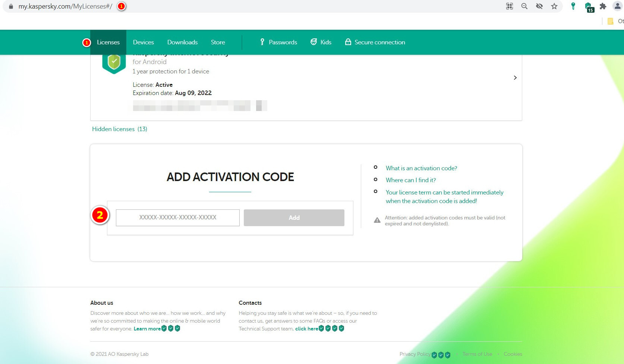Open the Kaspersky Protection extension with badge 15
This screenshot has width=624, height=364.
[589, 7]
